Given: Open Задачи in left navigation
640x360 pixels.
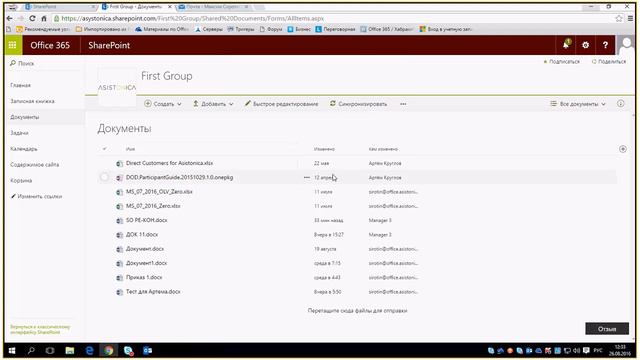Looking at the screenshot, I should (x=19, y=133).
